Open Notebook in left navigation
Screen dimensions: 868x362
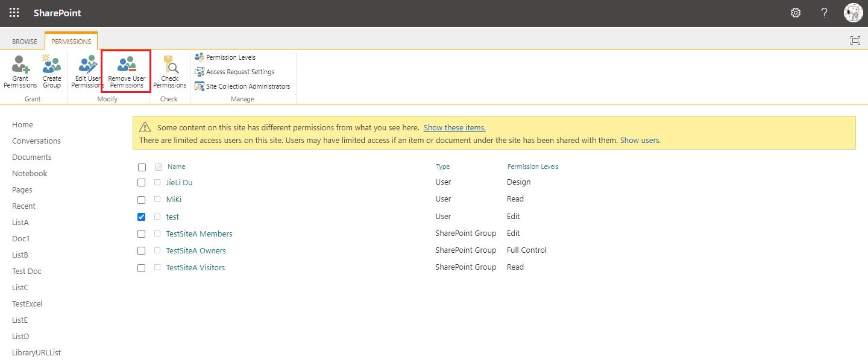(30, 174)
